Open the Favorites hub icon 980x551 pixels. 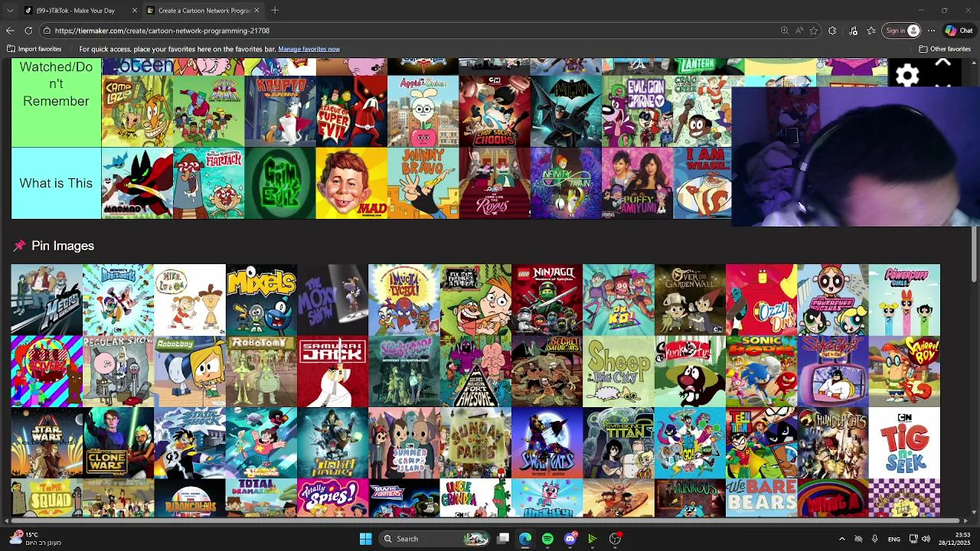871,31
